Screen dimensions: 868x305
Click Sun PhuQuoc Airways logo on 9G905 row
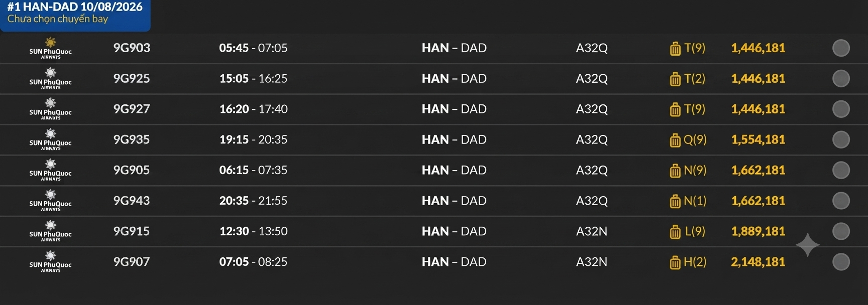pos(50,170)
